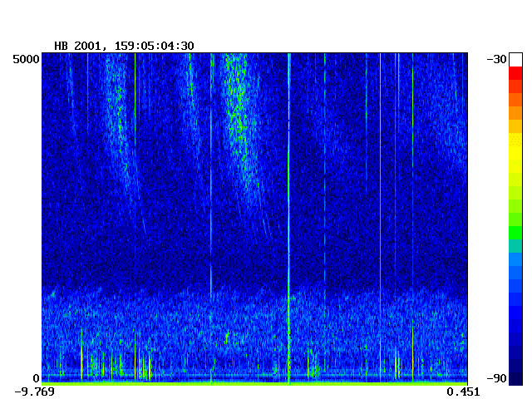Click the "-90" colorbar label

coord(496,378)
